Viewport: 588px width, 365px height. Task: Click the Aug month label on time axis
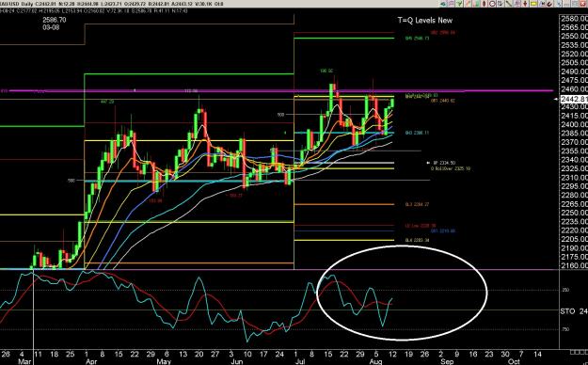coord(375,361)
